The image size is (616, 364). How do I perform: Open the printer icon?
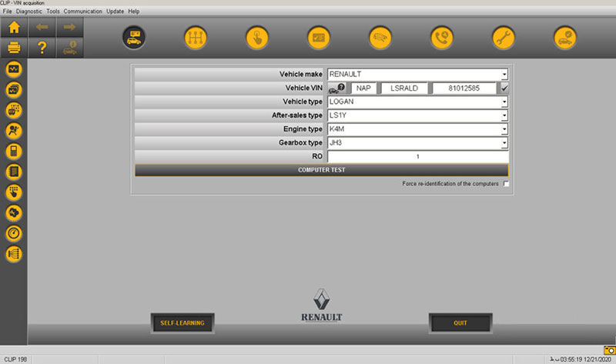(x=14, y=48)
